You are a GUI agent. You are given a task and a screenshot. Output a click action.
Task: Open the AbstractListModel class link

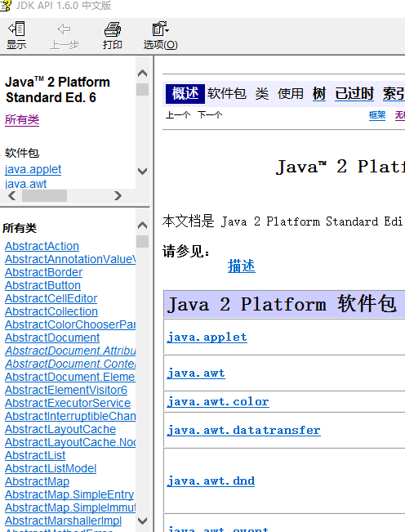51,468
